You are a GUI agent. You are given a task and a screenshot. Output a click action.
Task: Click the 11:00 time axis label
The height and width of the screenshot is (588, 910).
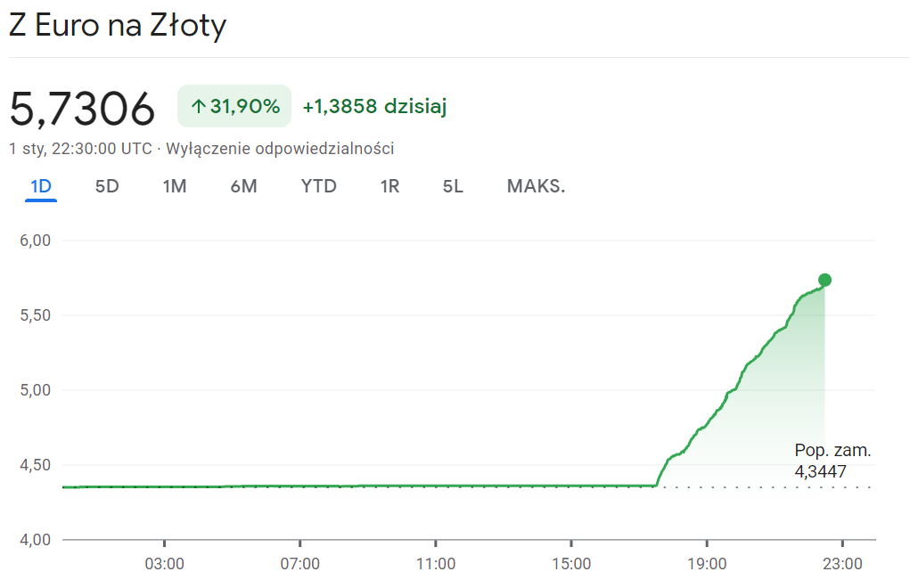coord(436,563)
